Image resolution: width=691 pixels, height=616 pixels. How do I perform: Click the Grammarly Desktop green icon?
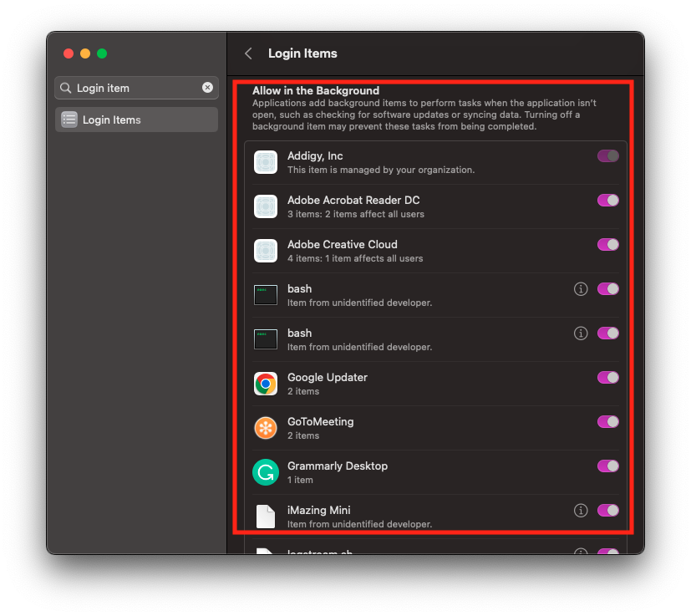click(x=266, y=472)
